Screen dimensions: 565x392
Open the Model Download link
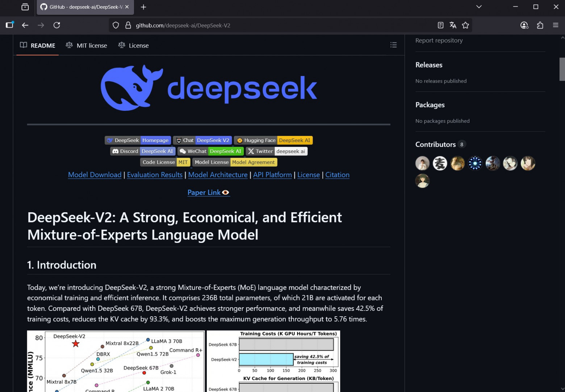pos(95,175)
